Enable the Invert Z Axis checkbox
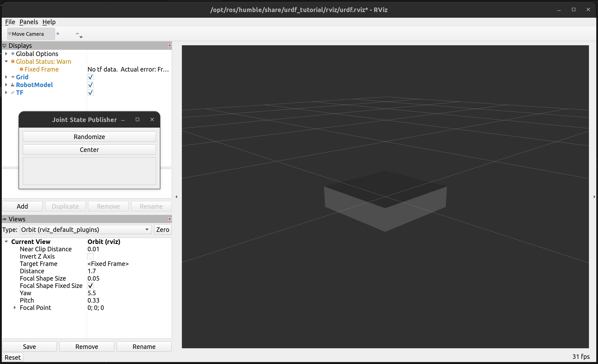Viewport: 598px width, 364px height. 90,256
